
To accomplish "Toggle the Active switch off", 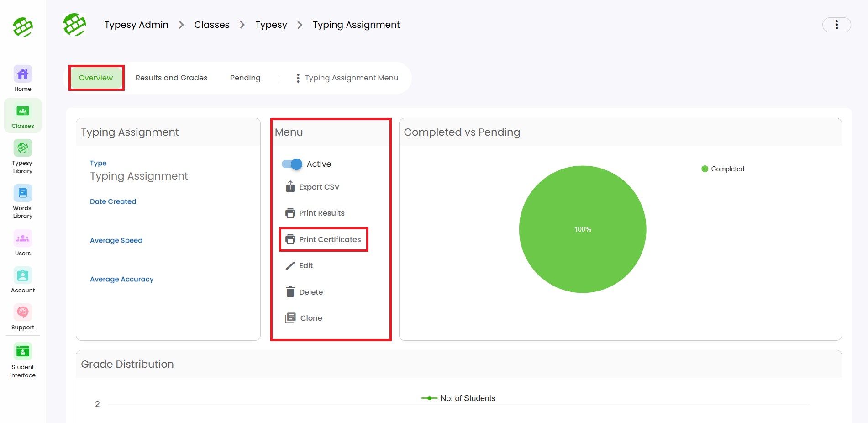I will pyautogui.click(x=292, y=164).
